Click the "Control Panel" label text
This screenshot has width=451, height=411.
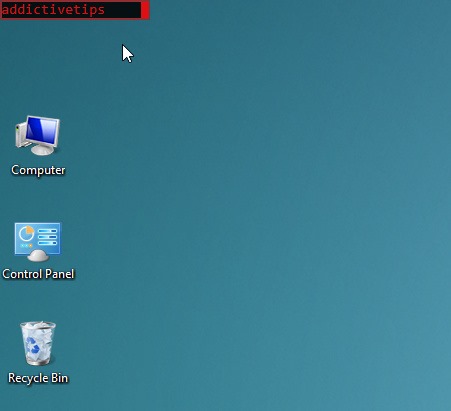tap(38, 274)
